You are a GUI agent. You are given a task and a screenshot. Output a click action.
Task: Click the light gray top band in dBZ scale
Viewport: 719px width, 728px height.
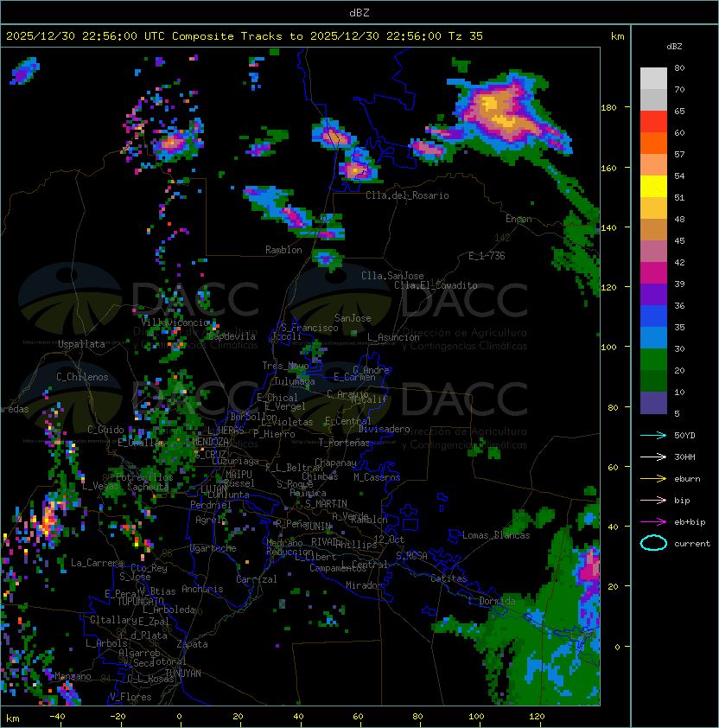[653, 79]
